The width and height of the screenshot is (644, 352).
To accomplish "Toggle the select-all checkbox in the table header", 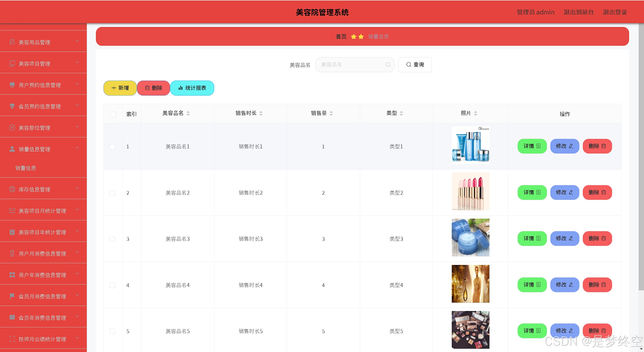I will pos(113,114).
